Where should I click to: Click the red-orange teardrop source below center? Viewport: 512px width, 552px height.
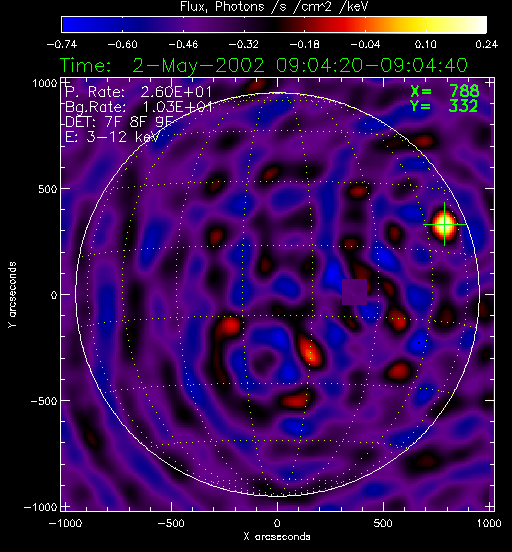click(x=311, y=351)
